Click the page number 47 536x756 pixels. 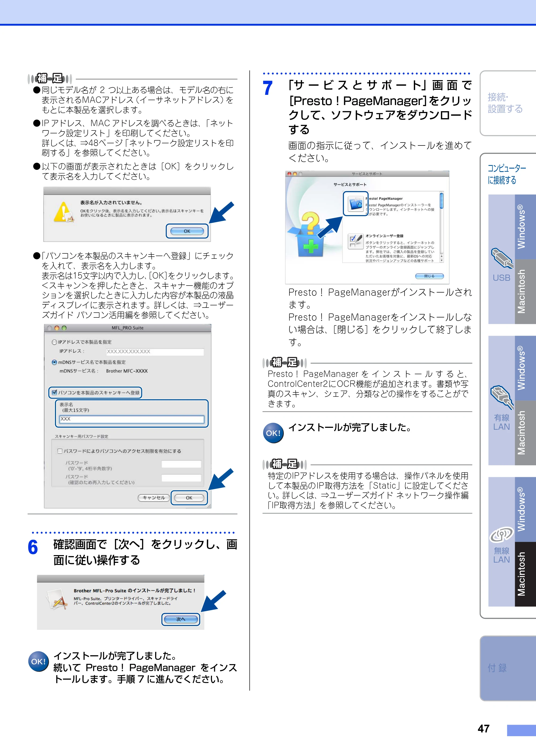483,728
